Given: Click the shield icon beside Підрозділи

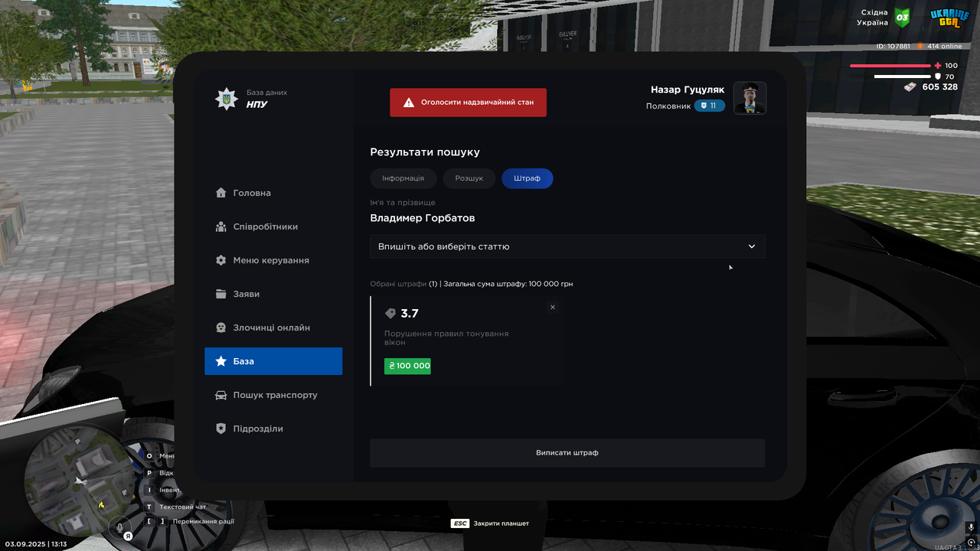Looking at the screenshot, I should coord(220,429).
